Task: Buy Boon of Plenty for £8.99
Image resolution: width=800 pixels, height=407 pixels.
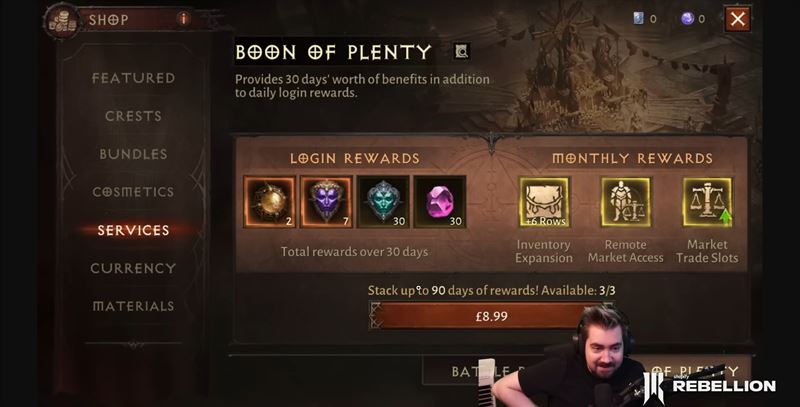Action: pos(491,316)
